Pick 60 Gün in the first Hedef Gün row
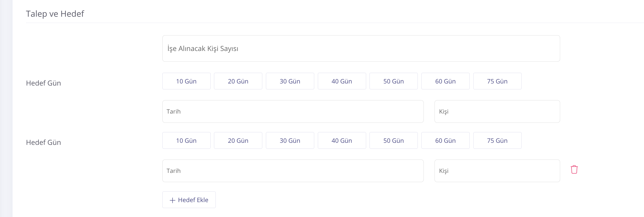Image resolution: width=644 pixels, height=217 pixels. 446,81
